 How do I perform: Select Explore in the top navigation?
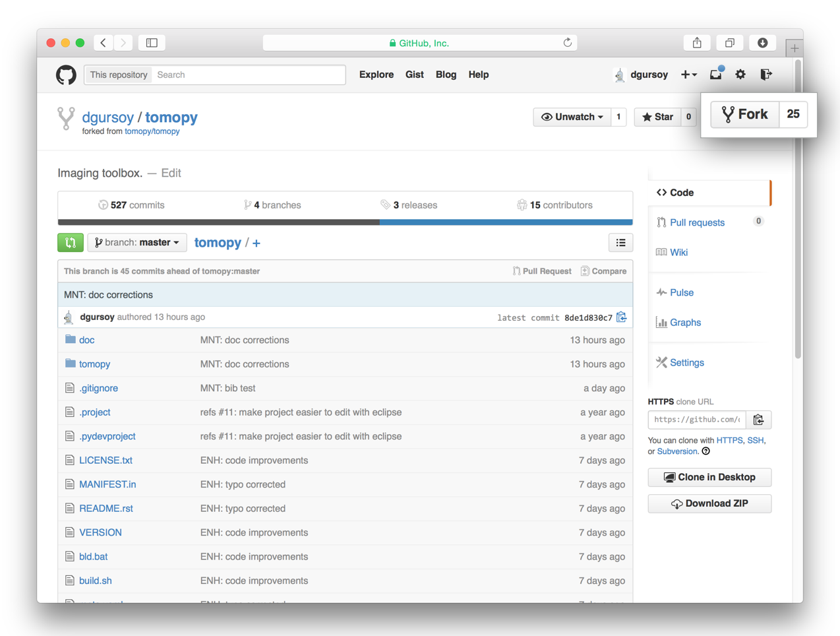376,75
